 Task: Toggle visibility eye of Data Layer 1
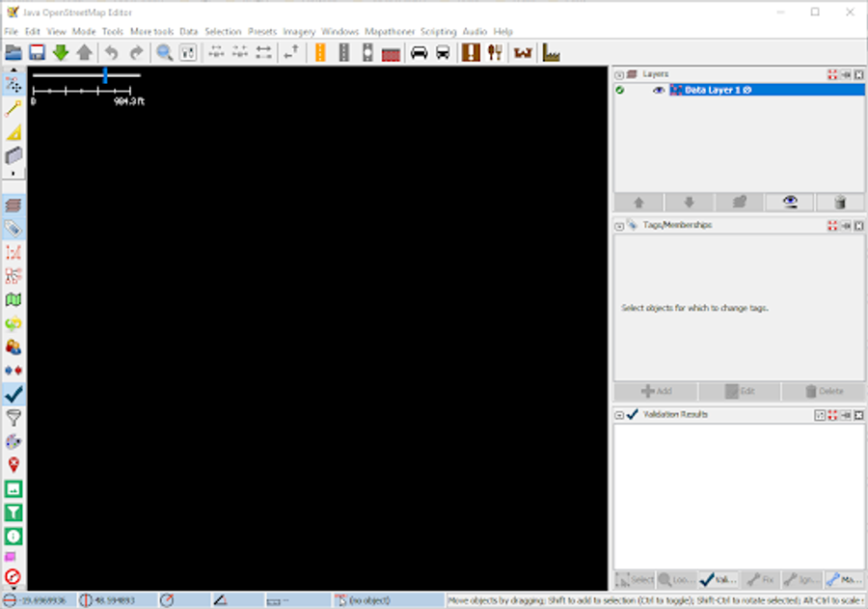tap(658, 90)
